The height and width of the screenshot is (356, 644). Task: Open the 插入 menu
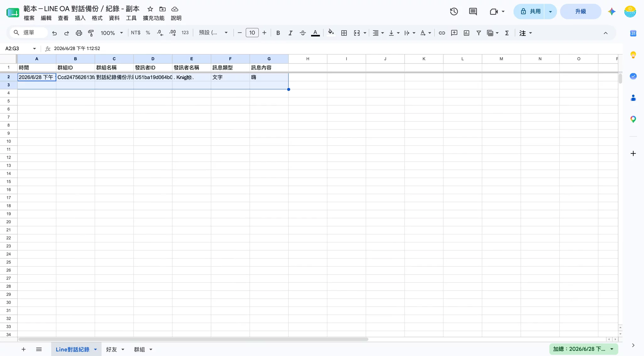[80, 18]
